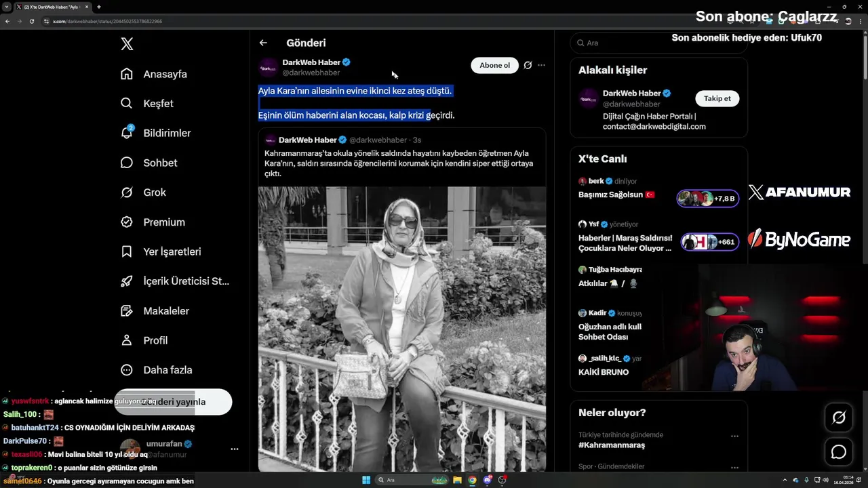Image resolution: width=868 pixels, height=488 pixels.
Task: Open berk's live space Başımız Sağolsun
Action: [x=616, y=195]
